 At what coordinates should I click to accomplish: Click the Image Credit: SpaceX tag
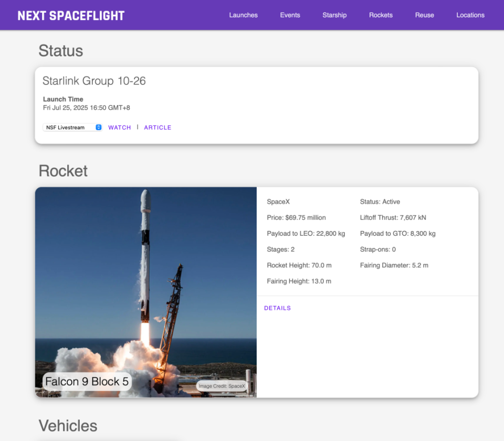[x=222, y=386]
